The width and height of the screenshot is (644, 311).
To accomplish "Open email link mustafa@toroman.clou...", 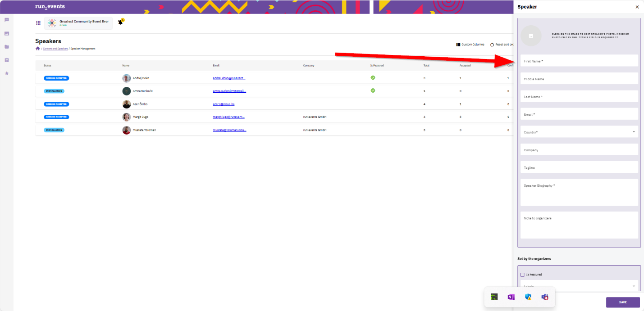I will coord(229,130).
